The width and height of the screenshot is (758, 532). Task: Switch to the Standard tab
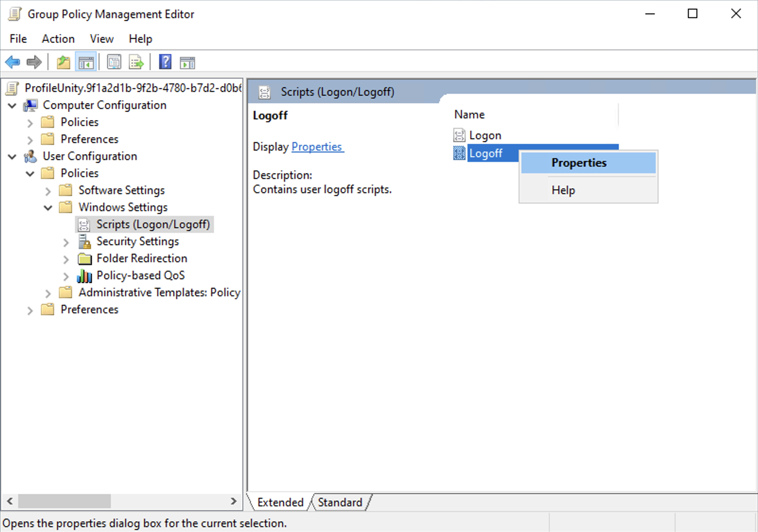point(340,502)
